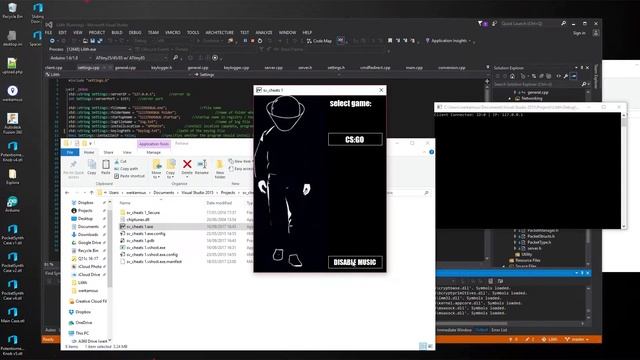Screen dimensions: 640x360
Task: Open the ARCHITECTURE menu in Visual Studio
Action: tap(219, 32)
